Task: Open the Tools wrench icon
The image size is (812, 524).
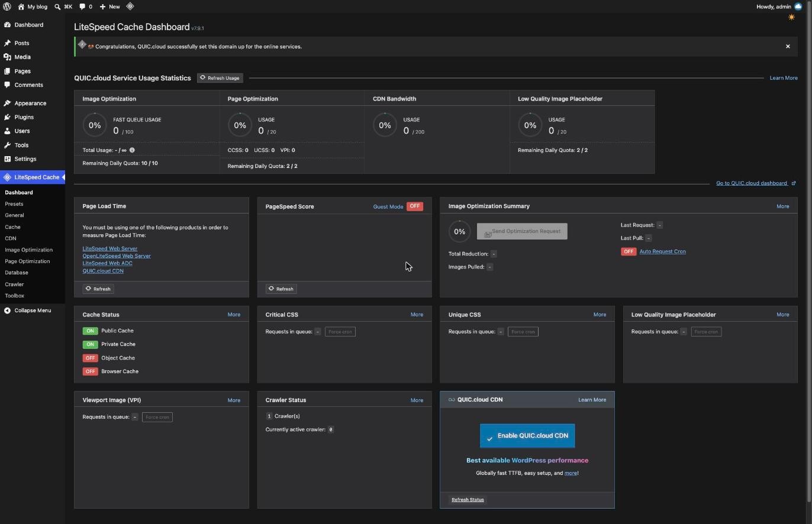Action: 7,145
